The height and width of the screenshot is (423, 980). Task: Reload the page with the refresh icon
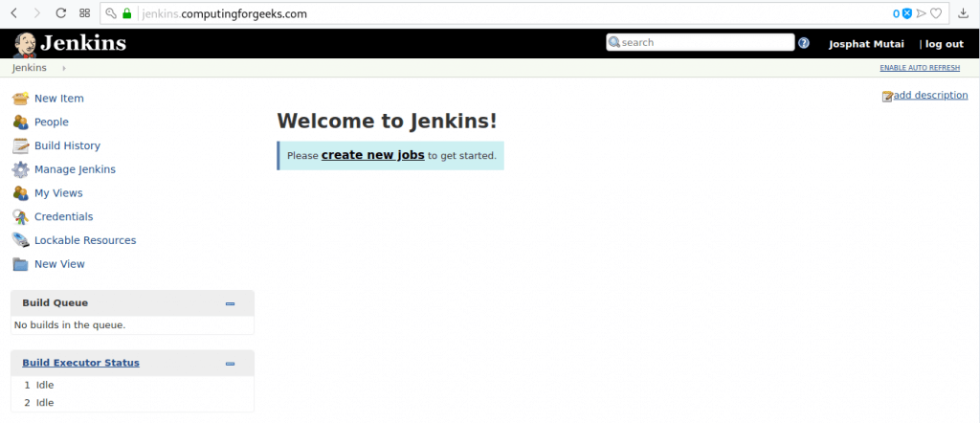[x=60, y=13]
